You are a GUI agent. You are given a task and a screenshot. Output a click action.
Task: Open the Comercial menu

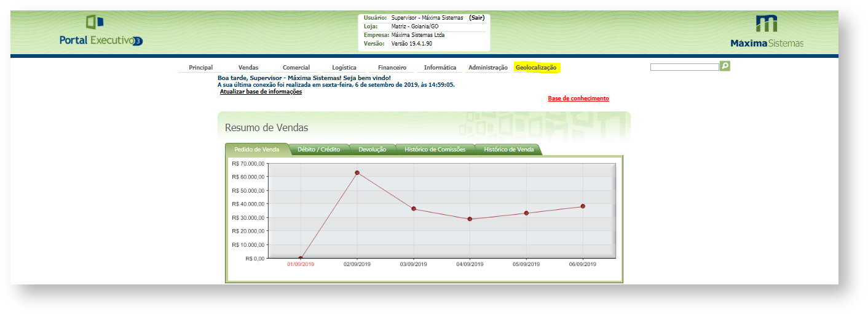[296, 68]
